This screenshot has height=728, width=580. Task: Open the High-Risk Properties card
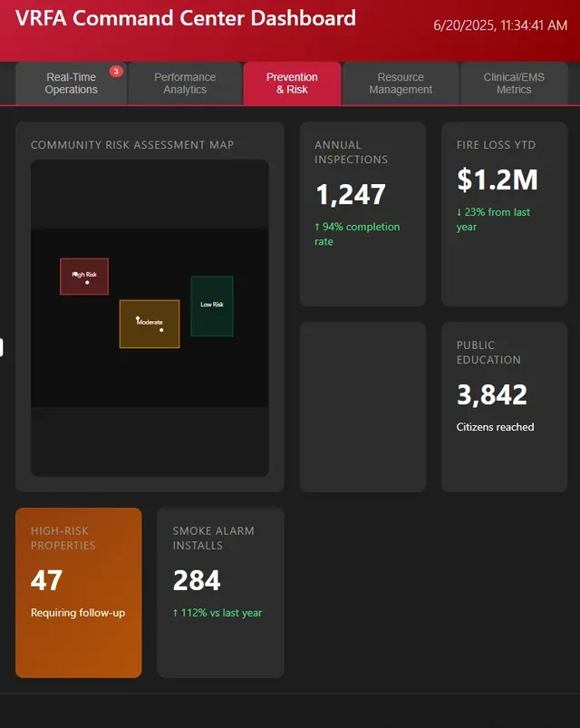79,592
